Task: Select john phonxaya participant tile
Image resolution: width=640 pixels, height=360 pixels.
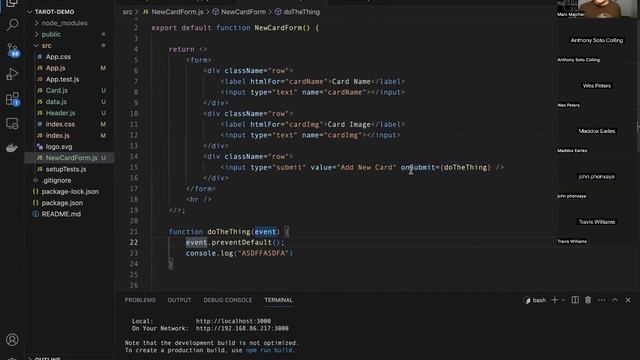Action: 597,177
